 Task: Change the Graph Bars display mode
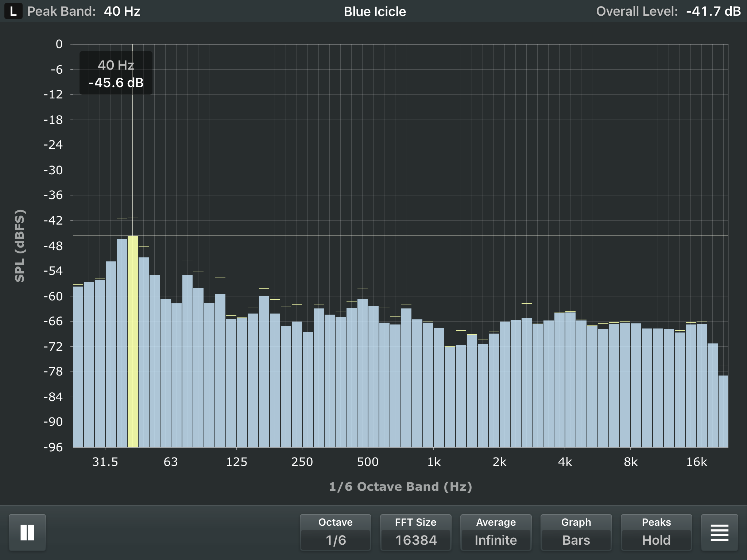(x=576, y=532)
